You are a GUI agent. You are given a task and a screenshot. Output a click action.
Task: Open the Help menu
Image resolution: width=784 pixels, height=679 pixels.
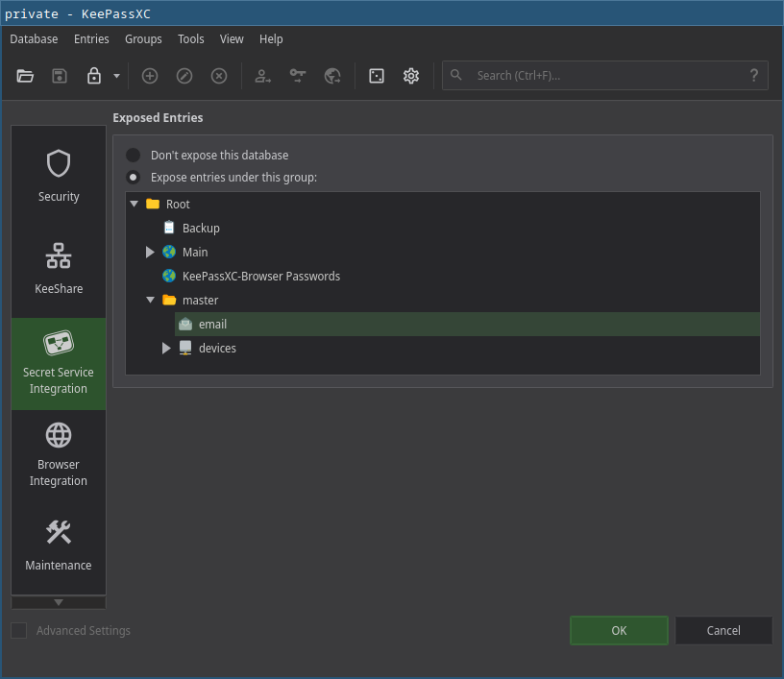pyautogui.click(x=271, y=39)
